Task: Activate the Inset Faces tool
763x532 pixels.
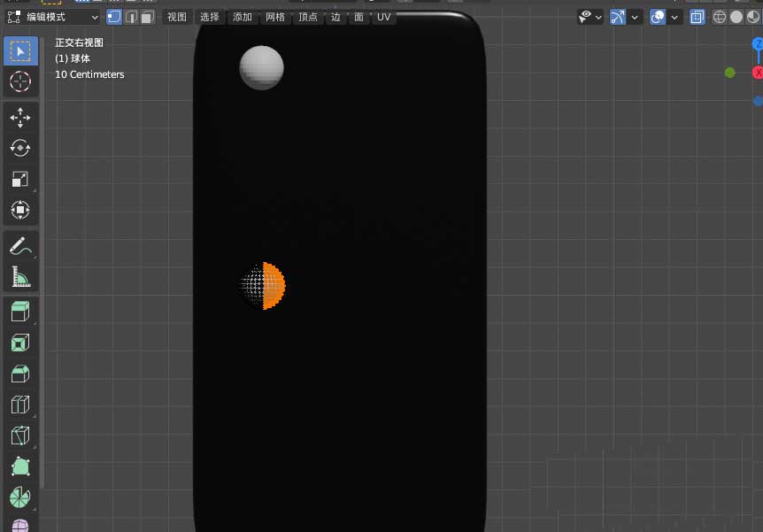Action: (x=20, y=343)
